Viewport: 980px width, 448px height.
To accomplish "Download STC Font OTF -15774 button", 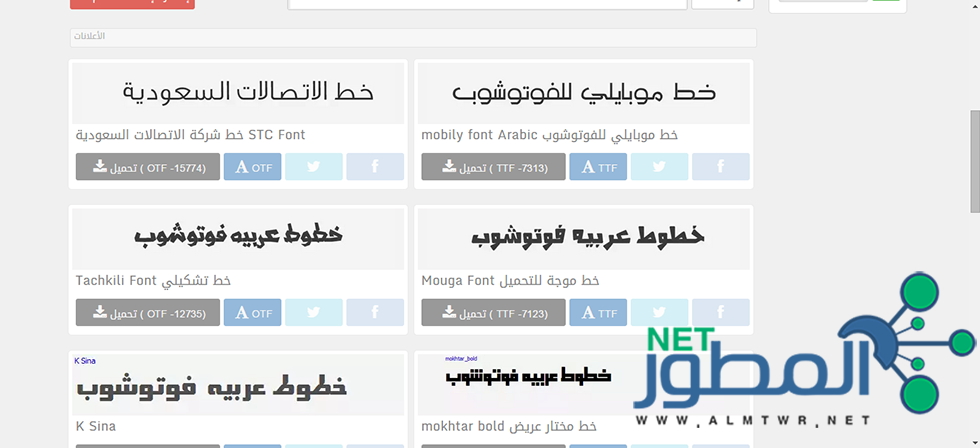I will (148, 167).
